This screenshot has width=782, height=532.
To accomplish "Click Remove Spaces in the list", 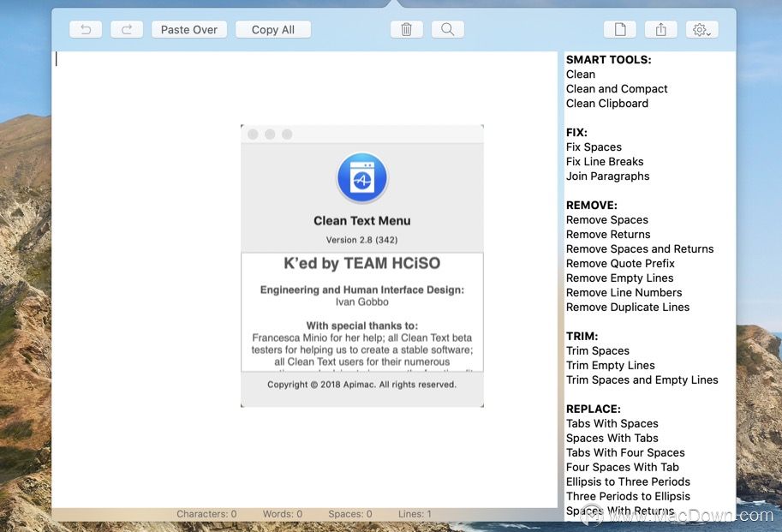I will pos(607,220).
